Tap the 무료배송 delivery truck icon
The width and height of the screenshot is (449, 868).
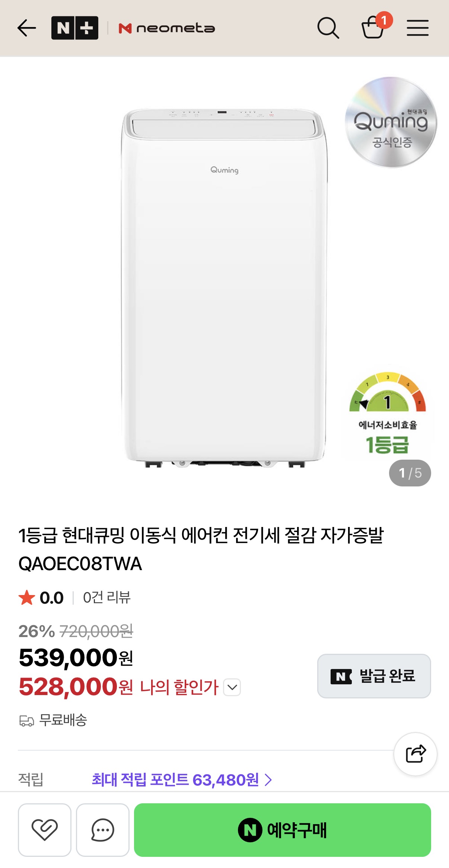(x=26, y=721)
